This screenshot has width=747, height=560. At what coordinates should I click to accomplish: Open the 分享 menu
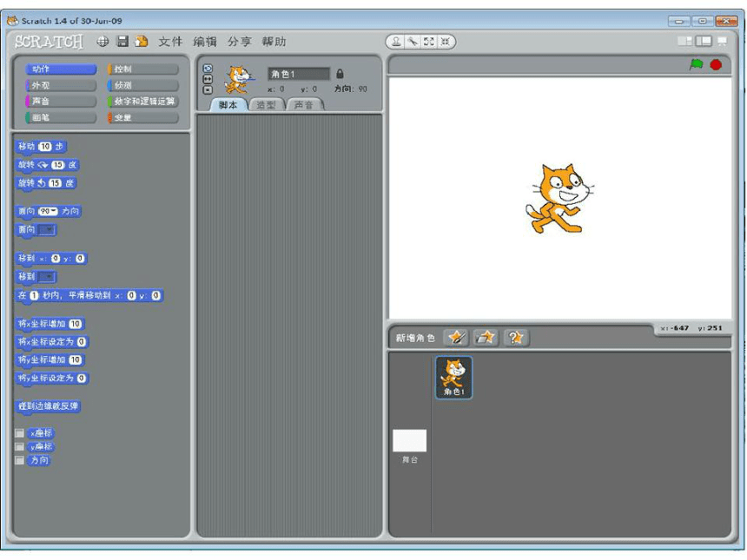(239, 42)
